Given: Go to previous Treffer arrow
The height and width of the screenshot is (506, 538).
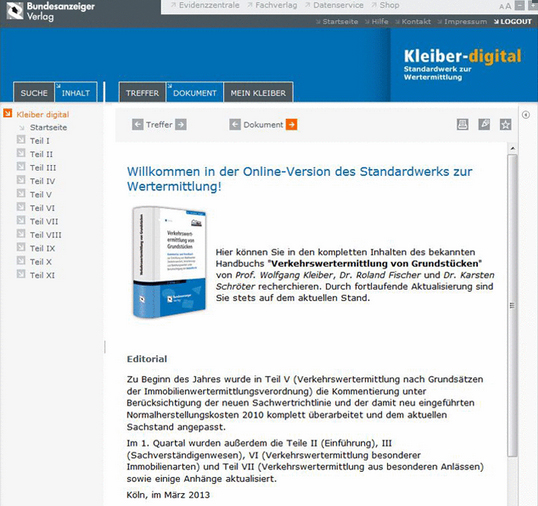Looking at the screenshot, I should coord(138,124).
